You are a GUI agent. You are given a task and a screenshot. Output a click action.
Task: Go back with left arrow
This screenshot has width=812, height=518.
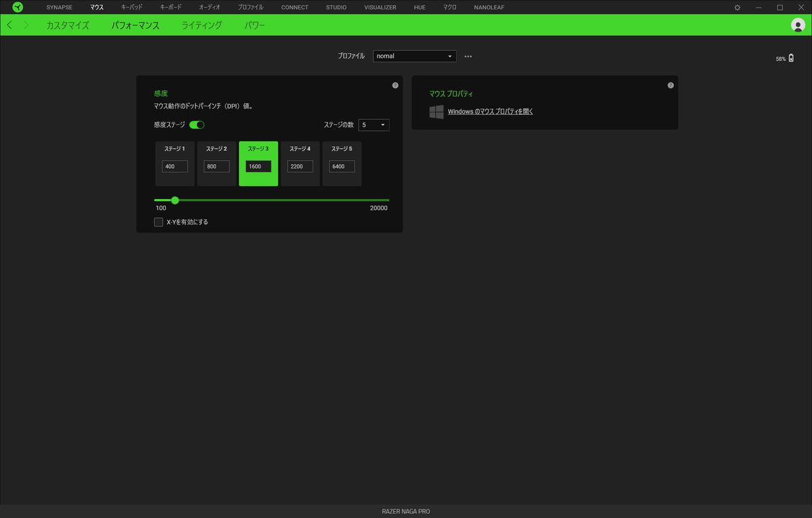click(9, 25)
